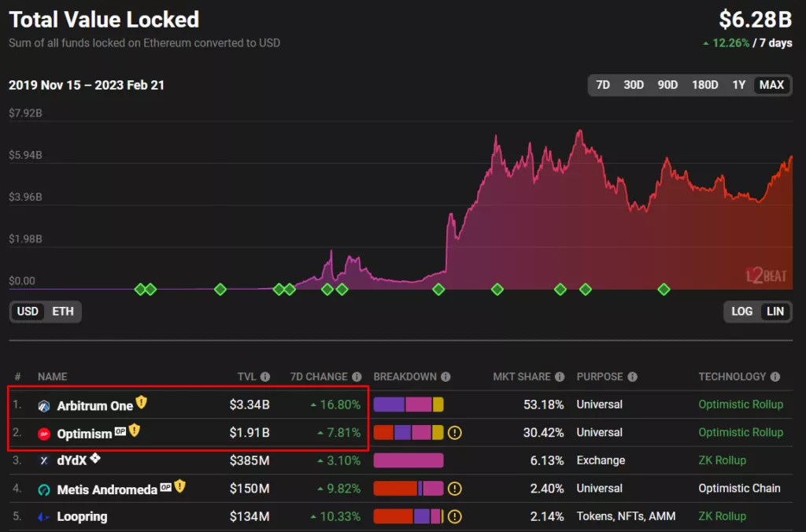The height and width of the screenshot is (532, 806).
Task: Click the yellow shield warning next to Arbitrum One
Action: pyautogui.click(x=142, y=402)
